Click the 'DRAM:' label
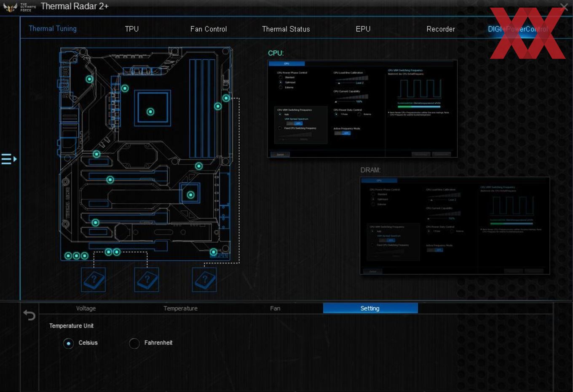Screen dimensions: 573x392 click(x=370, y=170)
